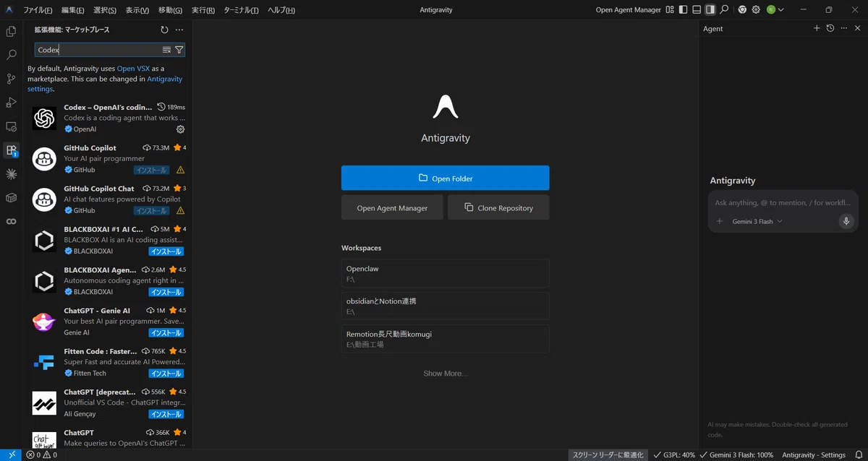Click warning icon on GitHub Copilot row

tap(180, 170)
